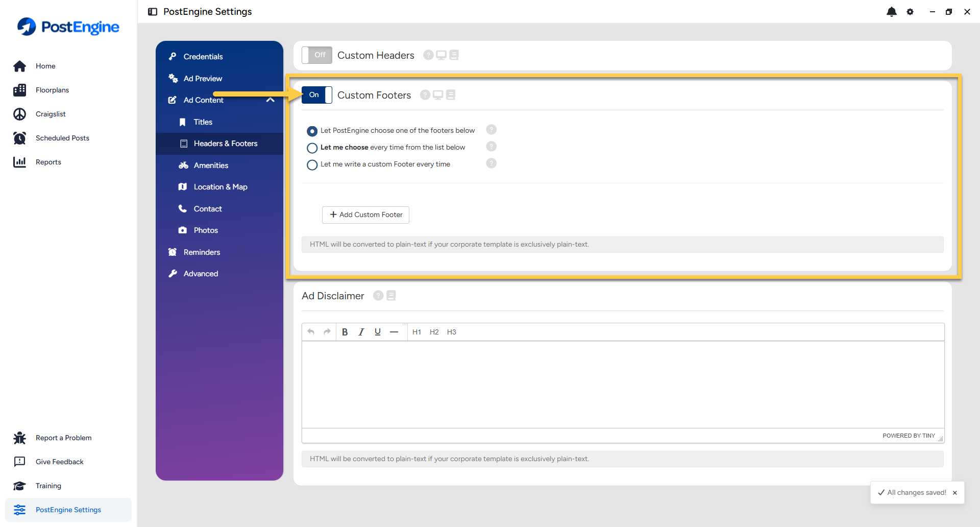980x527 pixels.
Task: Open the Location & Map settings page
Action: coord(219,187)
